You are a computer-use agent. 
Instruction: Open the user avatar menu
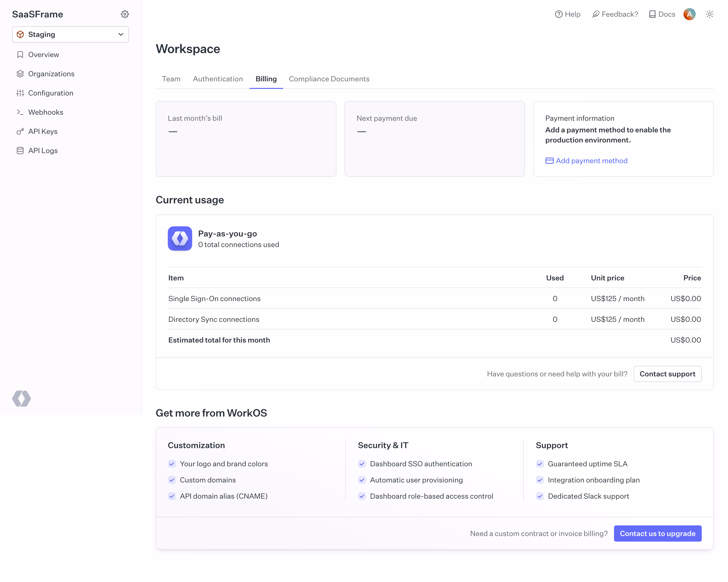pyautogui.click(x=690, y=14)
